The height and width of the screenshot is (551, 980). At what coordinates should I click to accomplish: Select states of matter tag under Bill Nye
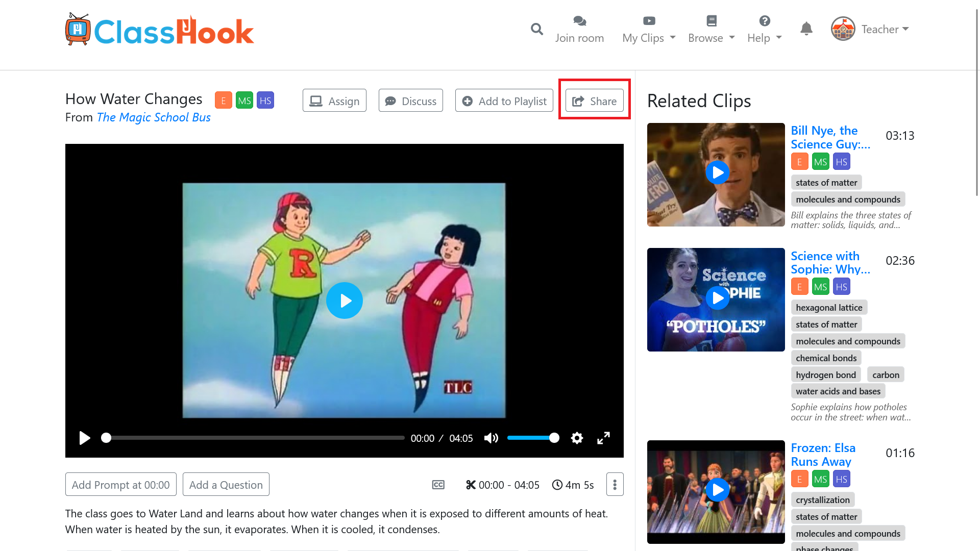pyautogui.click(x=826, y=182)
